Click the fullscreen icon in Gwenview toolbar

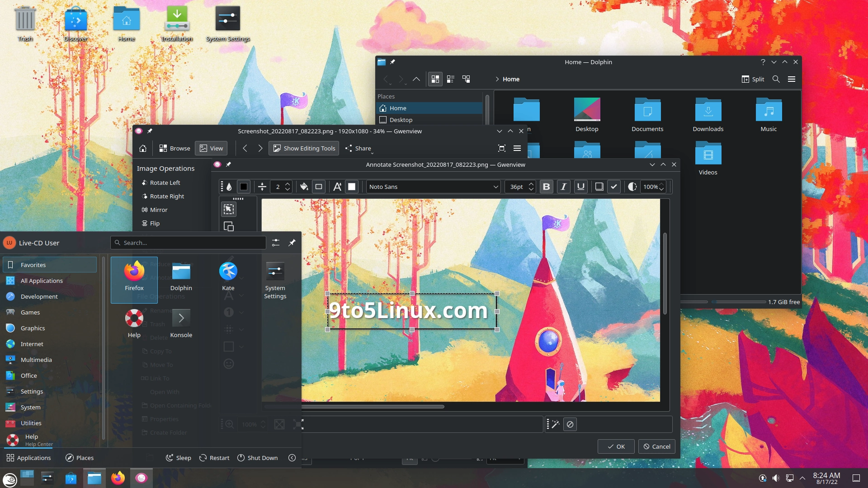pyautogui.click(x=501, y=148)
